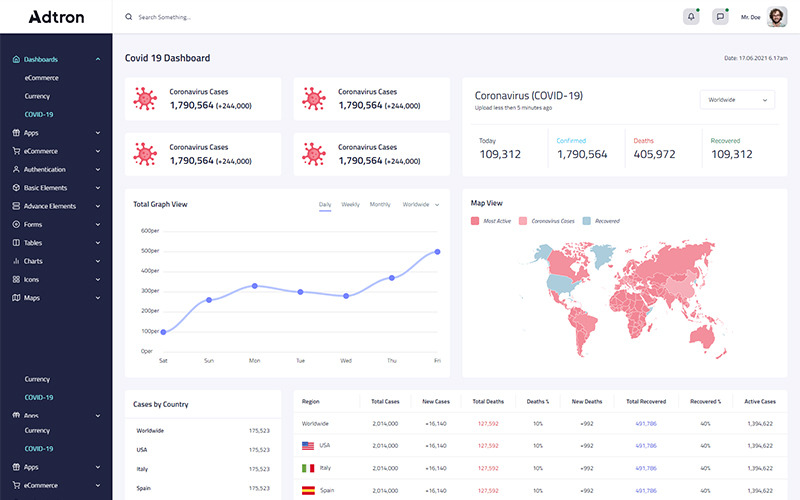Open the Worldwide dropdown in Coronavirus card
800x500 pixels.
pos(738,100)
